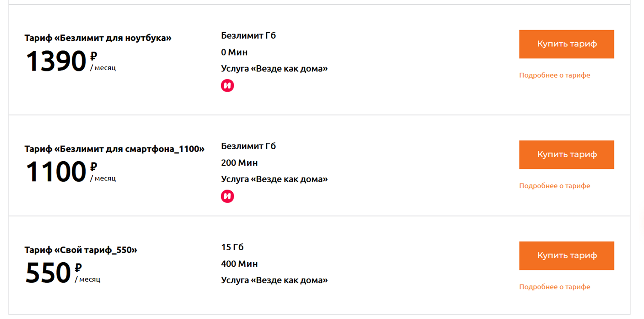This screenshot has height=319, width=644.
Task: Buy the «Безлимит для ноутбука» tariff
Action: 566,44
